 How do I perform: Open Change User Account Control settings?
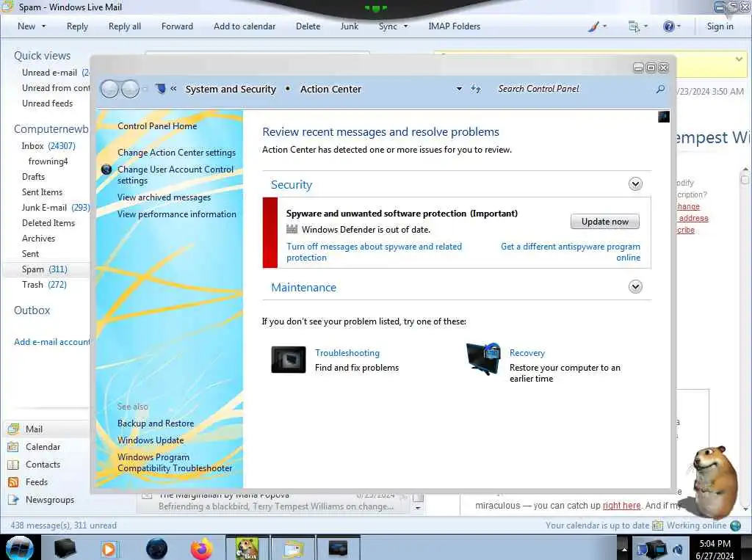(x=176, y=175)
